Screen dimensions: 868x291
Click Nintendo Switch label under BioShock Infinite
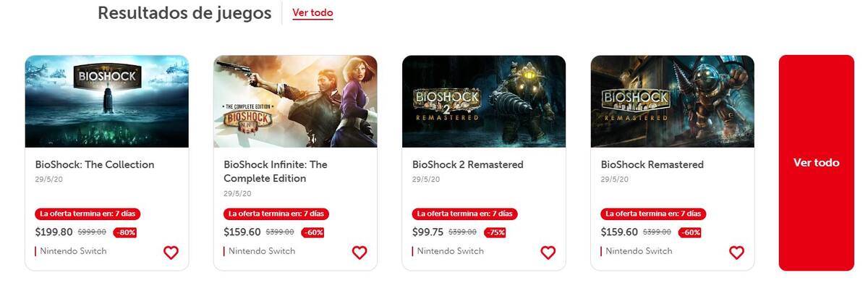click(260, 251)
